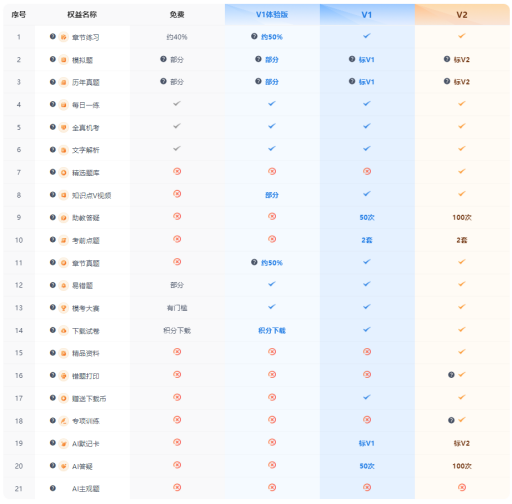Click 积分下载 in 免费 column
Viewport: 512px width, 504px height.
pyautogui.click(x=177, y=330)
